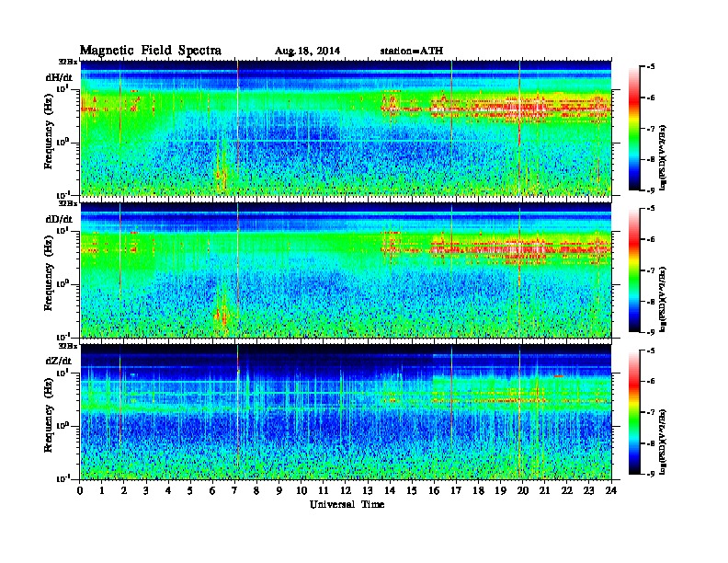This screenshot has height=563, width=728.
Task: Click the log(PSD) units label of the dZ/dt color bar
Action: click(664, 442)
